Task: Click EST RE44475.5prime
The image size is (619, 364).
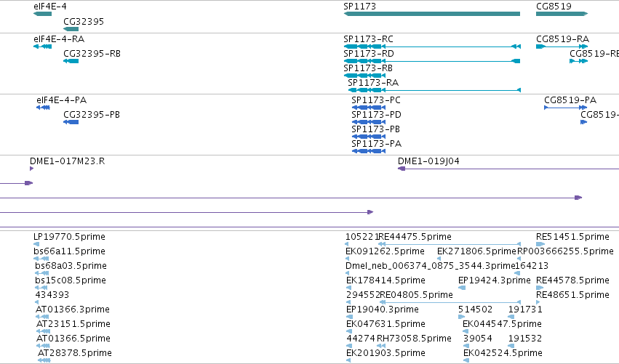Action: point(450,245)
